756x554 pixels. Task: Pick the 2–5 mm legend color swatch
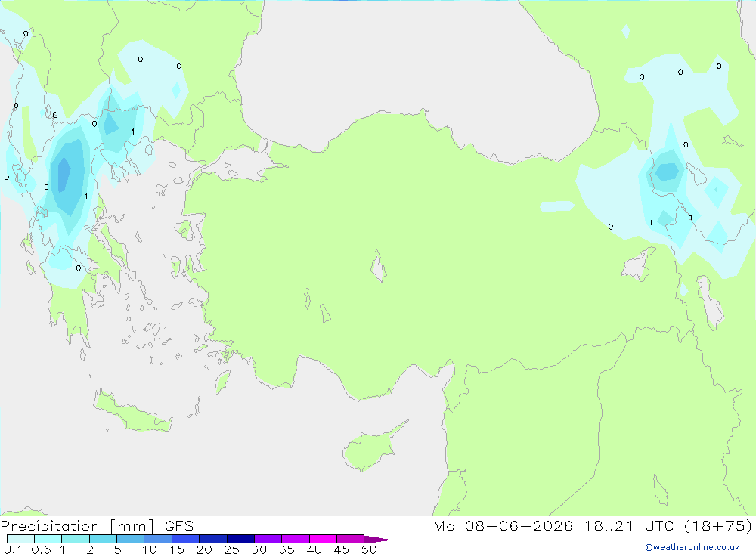click(x=103, y=539)
